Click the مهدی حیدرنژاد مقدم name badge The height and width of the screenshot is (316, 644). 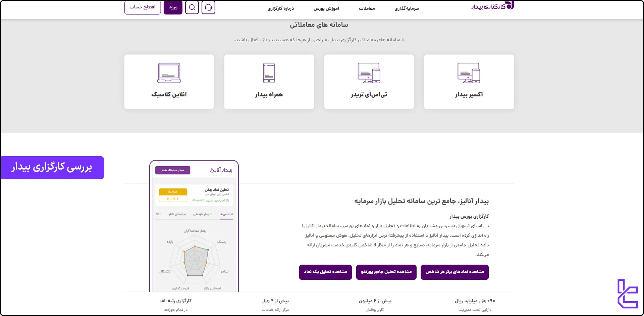(x=172, y=170)
